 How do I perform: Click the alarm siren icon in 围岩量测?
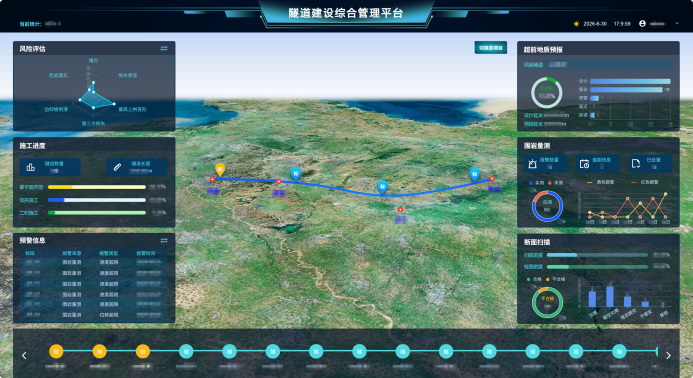533,164
